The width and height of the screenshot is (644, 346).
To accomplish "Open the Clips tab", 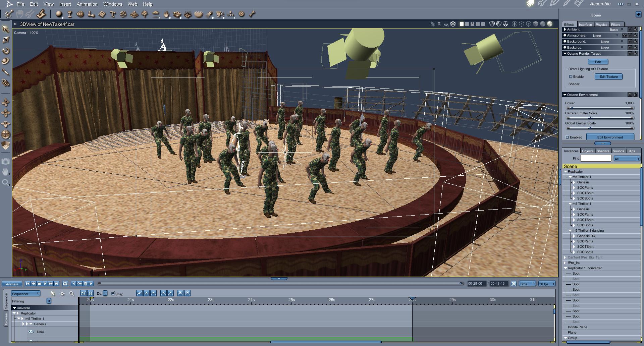I will pyautogui.click(x=631, y=151).
